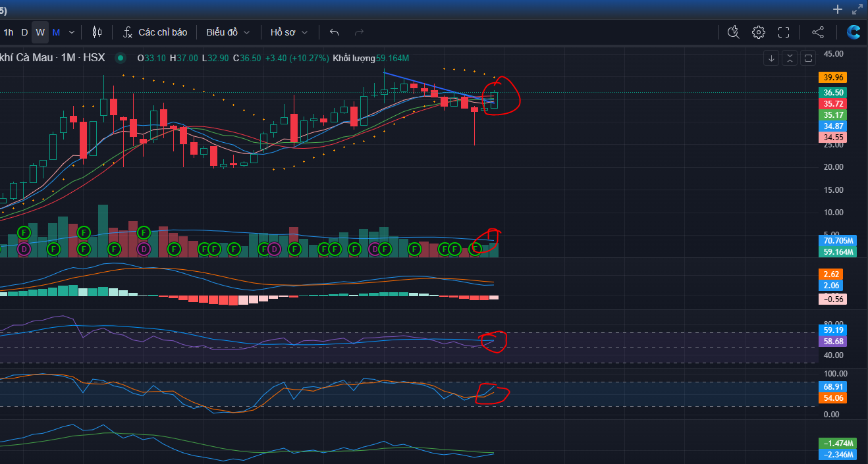Select the 1h interval
The height and width of the screenshot is (464, 868).
pos(9,32)
